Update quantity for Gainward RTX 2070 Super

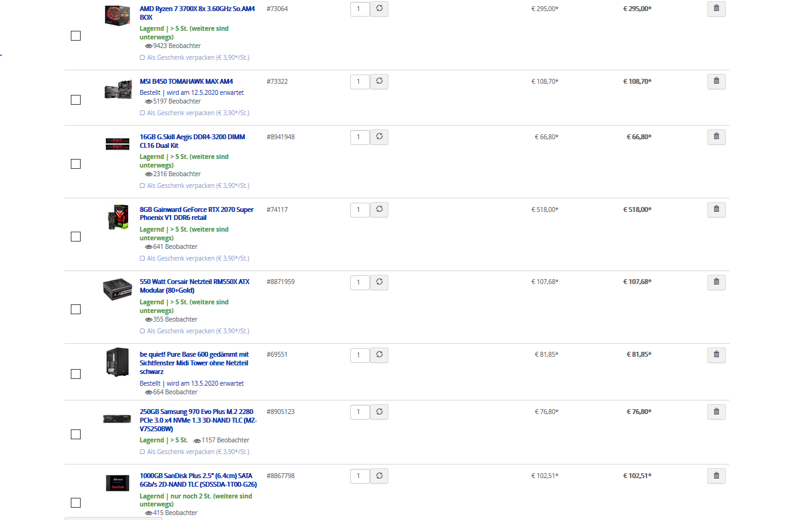379,209
